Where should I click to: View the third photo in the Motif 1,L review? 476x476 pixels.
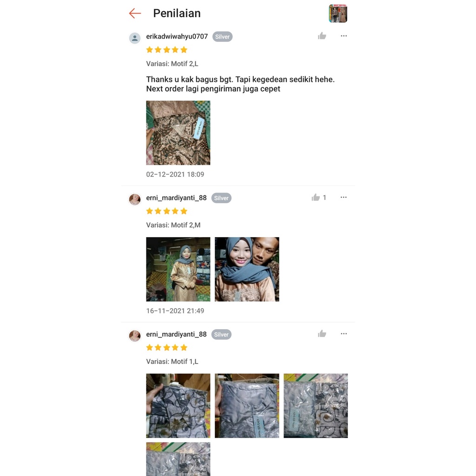[316, 406]
